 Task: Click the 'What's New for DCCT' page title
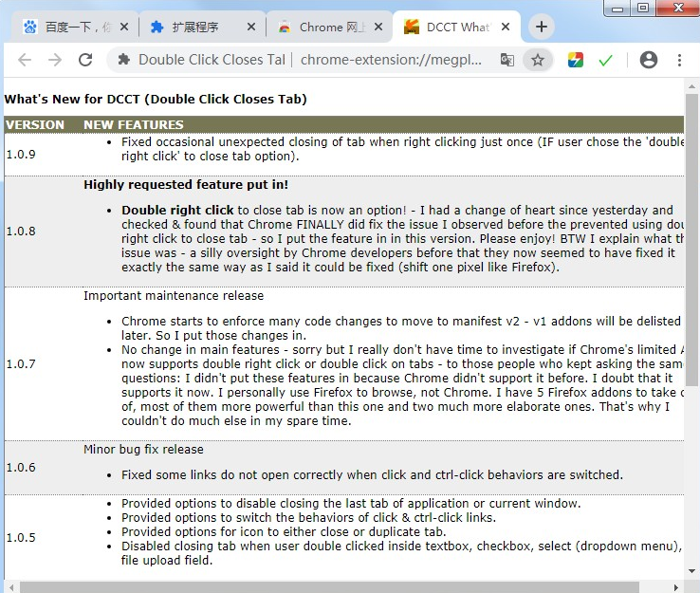tap(156, 99)
